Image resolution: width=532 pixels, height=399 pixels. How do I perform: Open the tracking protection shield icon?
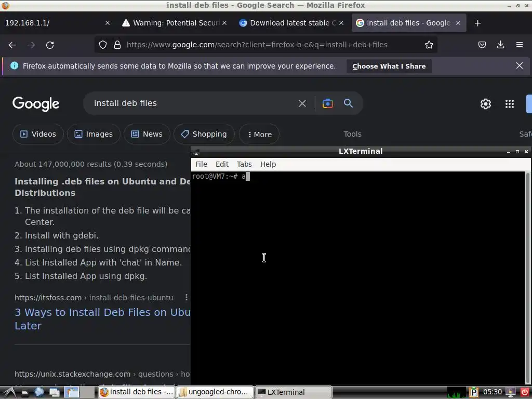[103, 45]
